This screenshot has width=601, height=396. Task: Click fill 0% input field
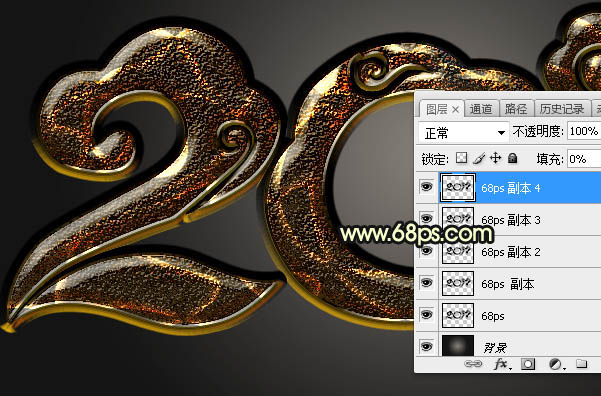pos(584,159)
